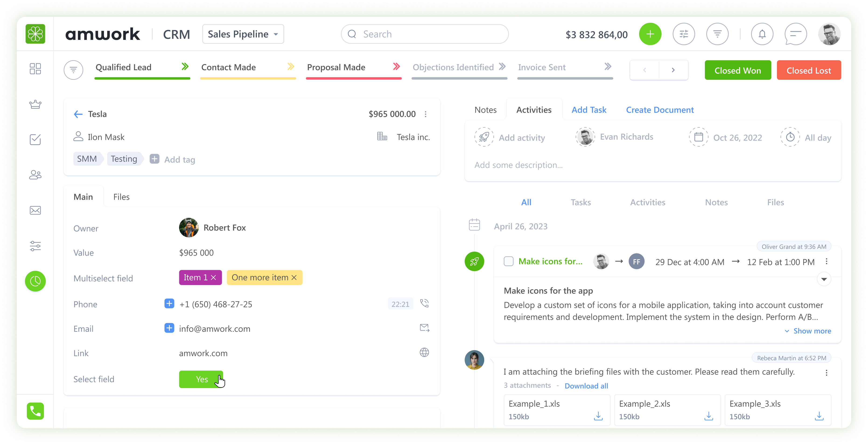Open the crown icon in sidebar

35,104
